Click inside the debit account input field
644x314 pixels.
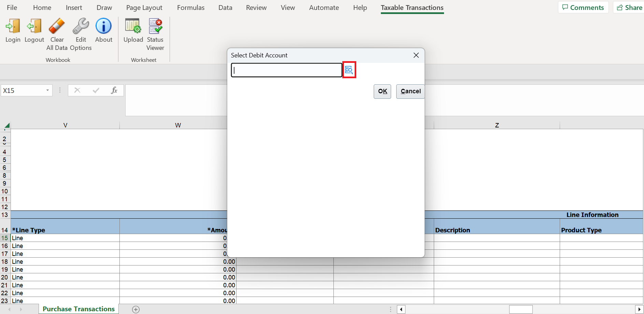coord(286,70)
